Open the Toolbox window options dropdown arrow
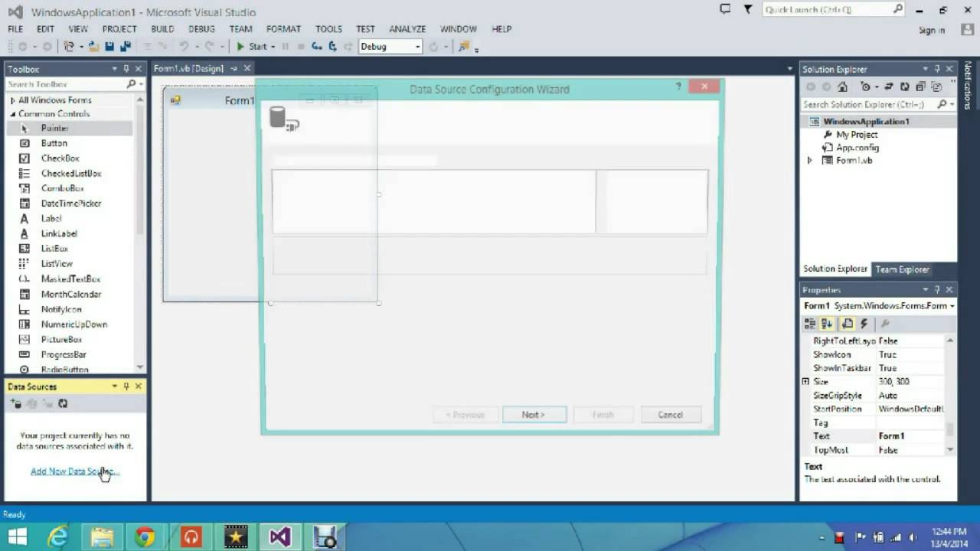This screenshot has width=980, height=551. [x=114, y=69]
